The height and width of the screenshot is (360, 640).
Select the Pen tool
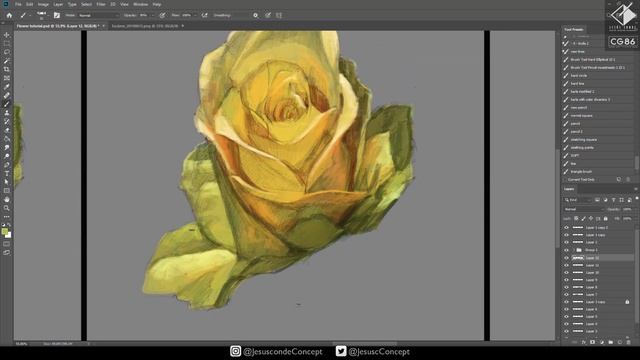click(x=7, y=165)
